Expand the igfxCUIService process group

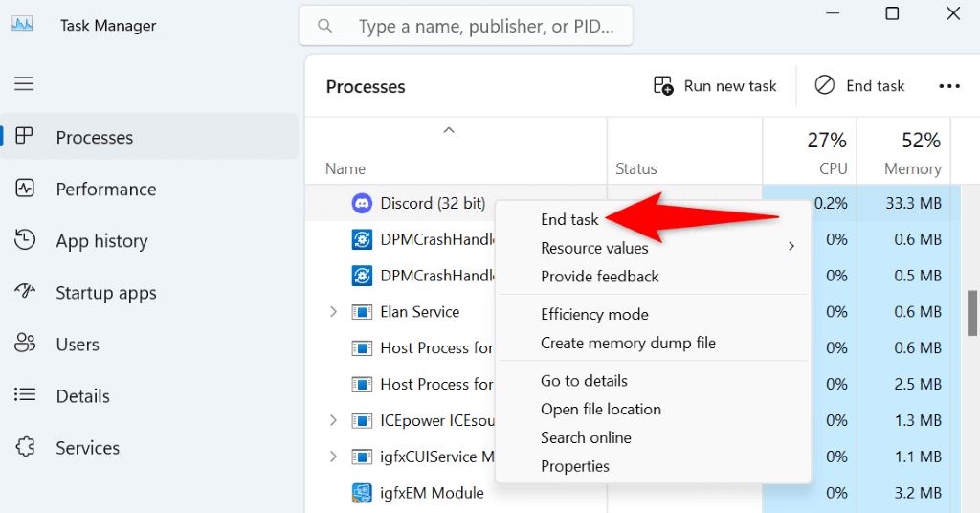(333, 457)
